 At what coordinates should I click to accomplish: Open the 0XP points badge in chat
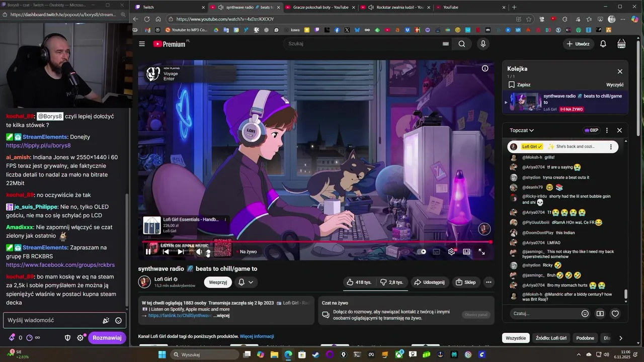[591, 130]
